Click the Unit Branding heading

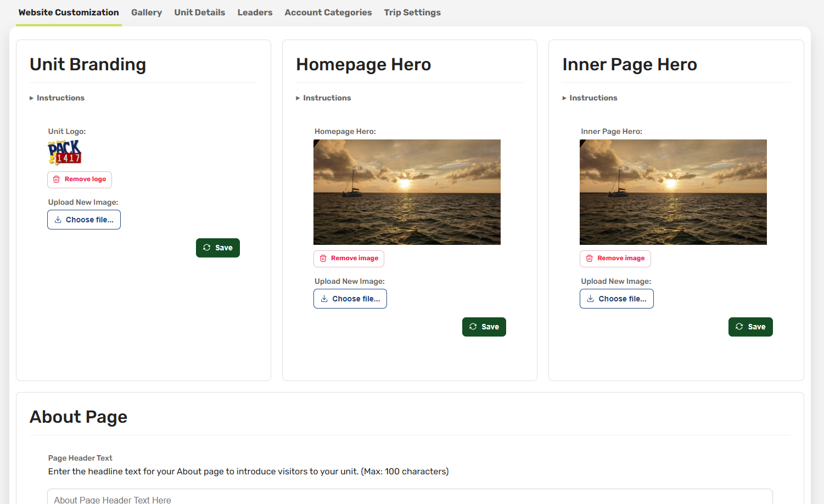pyautogui.click(x=88, y=65)
